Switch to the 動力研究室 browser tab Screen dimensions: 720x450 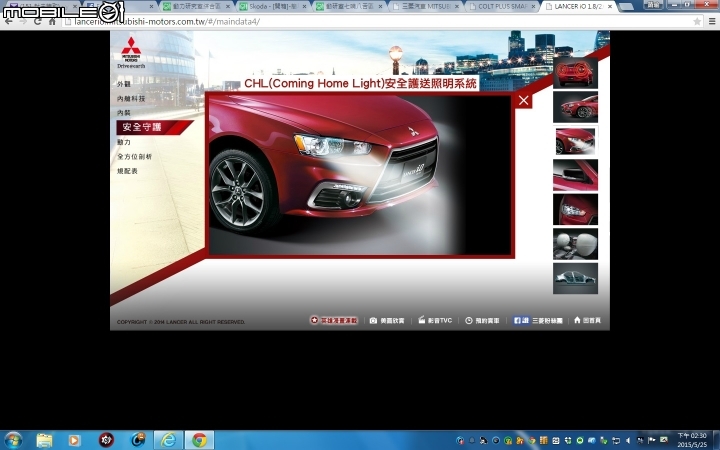(x=197, y=6)
